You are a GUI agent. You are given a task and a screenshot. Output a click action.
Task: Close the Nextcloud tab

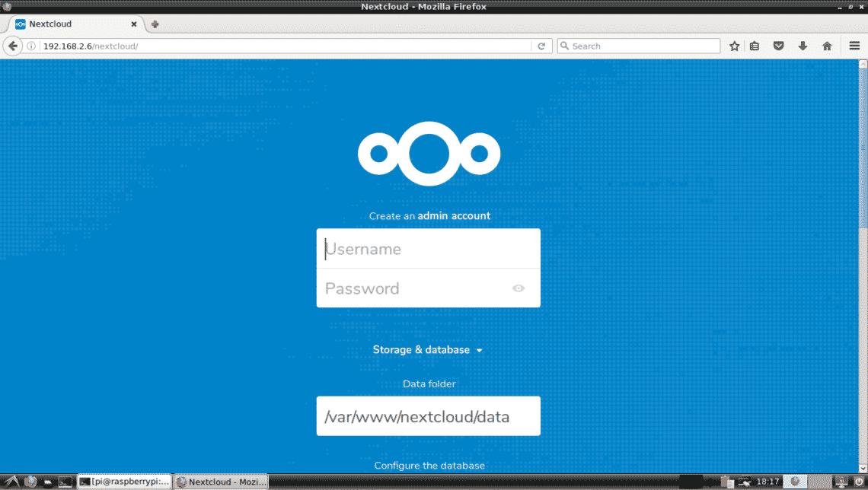click(134, 24)
